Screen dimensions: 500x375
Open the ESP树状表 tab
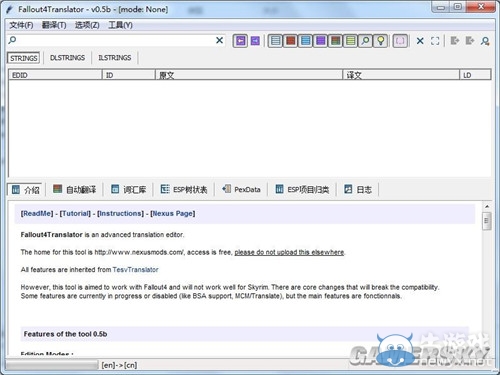(184, 190)
